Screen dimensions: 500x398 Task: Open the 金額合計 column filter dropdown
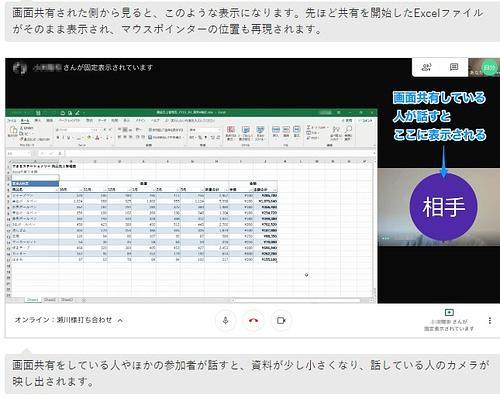[x=274, y=190]
